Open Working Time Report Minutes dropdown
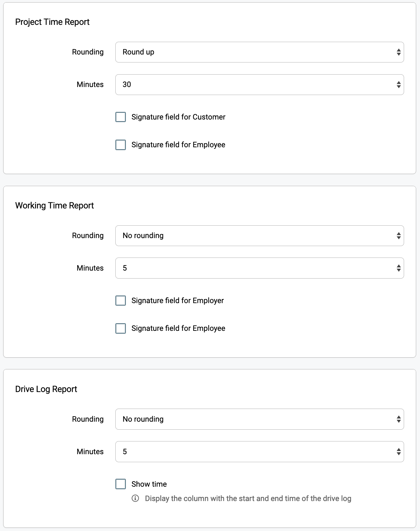Screen dimensions: 420x531 tap(259, 268)
